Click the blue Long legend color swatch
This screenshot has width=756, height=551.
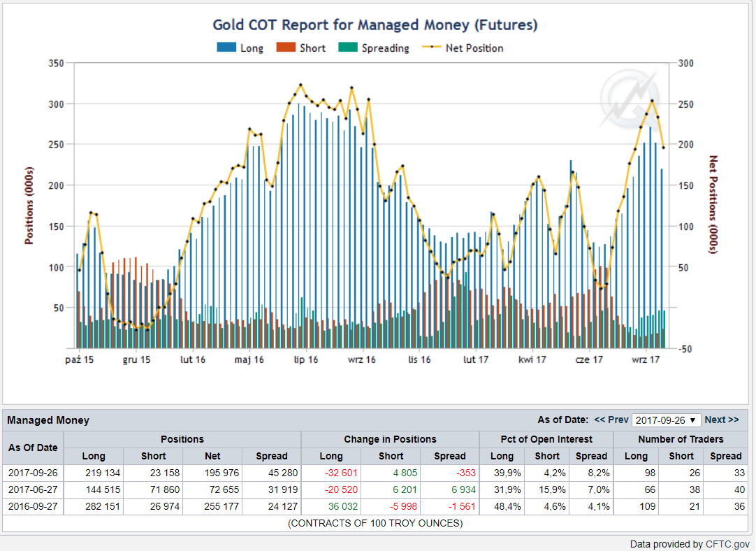point(226,48)
